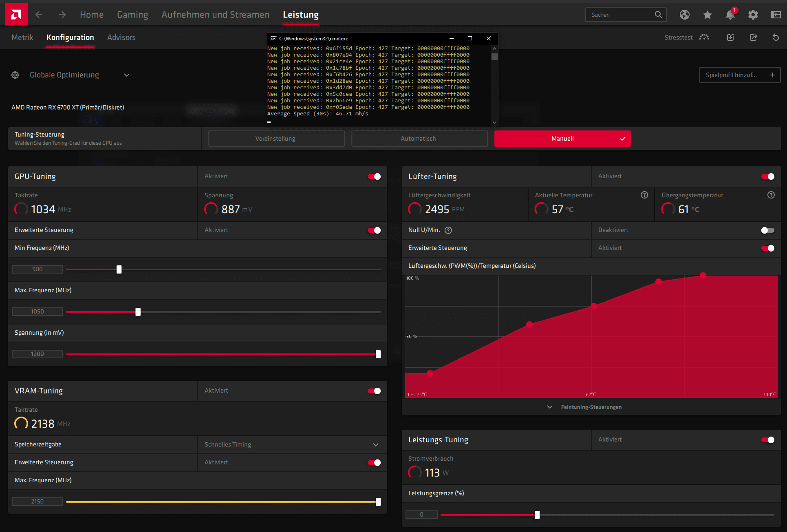Enable the Null U/Min. toggle
Image resolution: width=787 pixels, height=532 pixels.
tap(767, 230)
